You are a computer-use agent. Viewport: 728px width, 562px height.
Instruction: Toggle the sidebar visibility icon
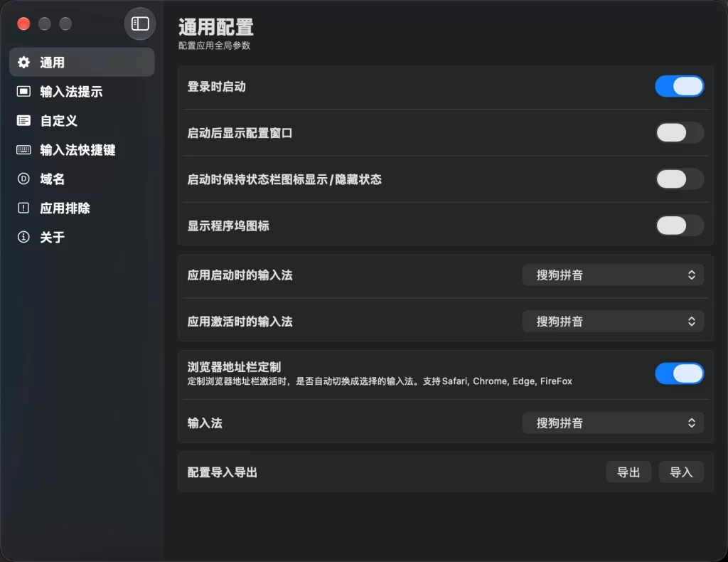pyautogui.click(x=140, y=23)
